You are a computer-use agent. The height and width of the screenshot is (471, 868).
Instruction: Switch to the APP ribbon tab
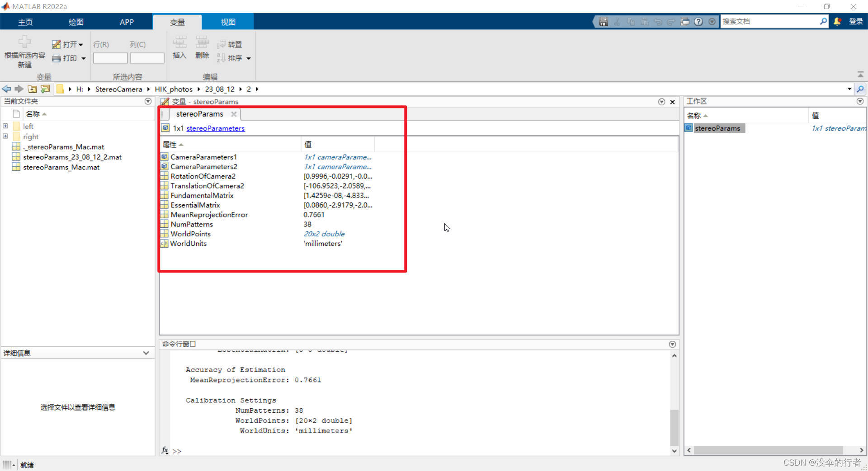click(127, 22)
